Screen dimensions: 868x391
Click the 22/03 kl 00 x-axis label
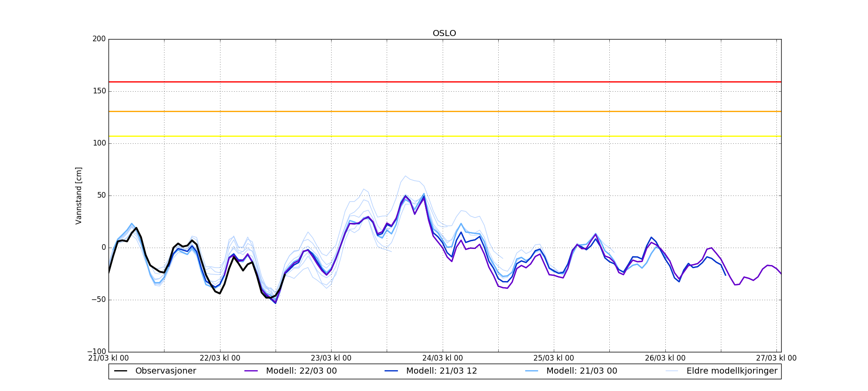220,358
